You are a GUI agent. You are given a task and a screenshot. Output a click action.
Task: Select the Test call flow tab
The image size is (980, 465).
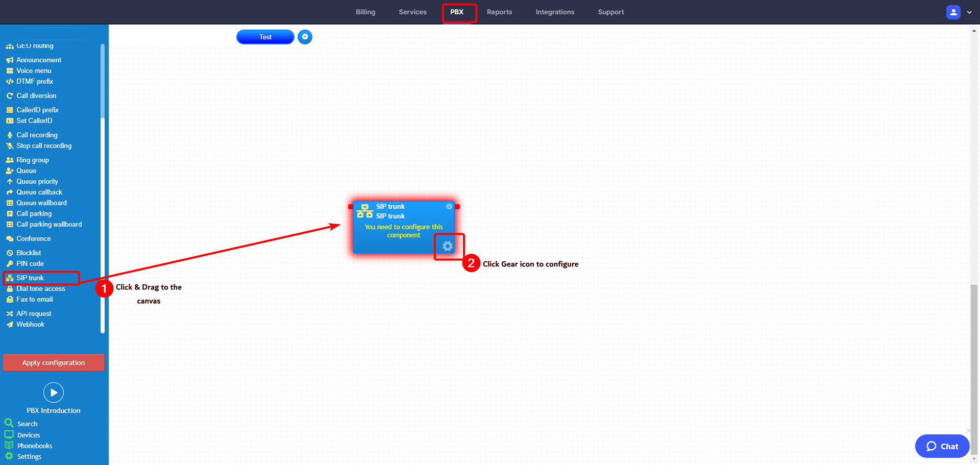[265, 37]
